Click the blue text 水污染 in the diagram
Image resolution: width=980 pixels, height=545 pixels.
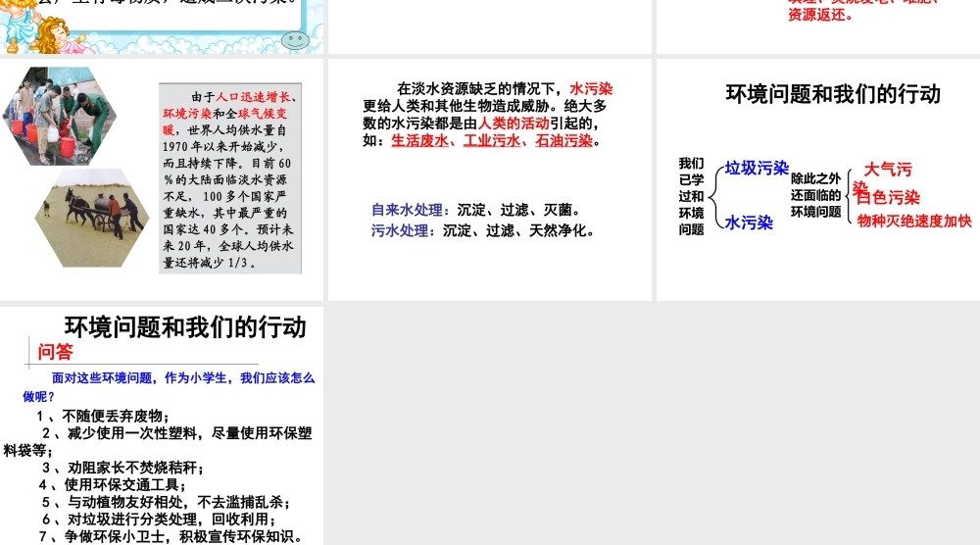coord(749,223)
